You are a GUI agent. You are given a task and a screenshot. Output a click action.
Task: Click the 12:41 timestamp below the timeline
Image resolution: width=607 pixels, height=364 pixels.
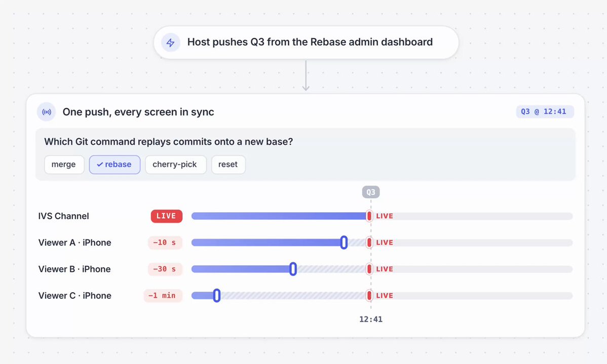coord(371,319)
